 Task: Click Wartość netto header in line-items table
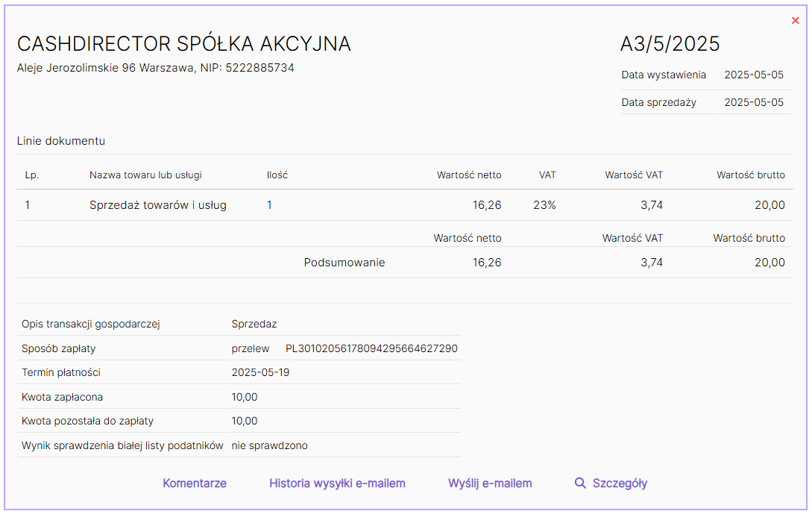coord(469,175)
